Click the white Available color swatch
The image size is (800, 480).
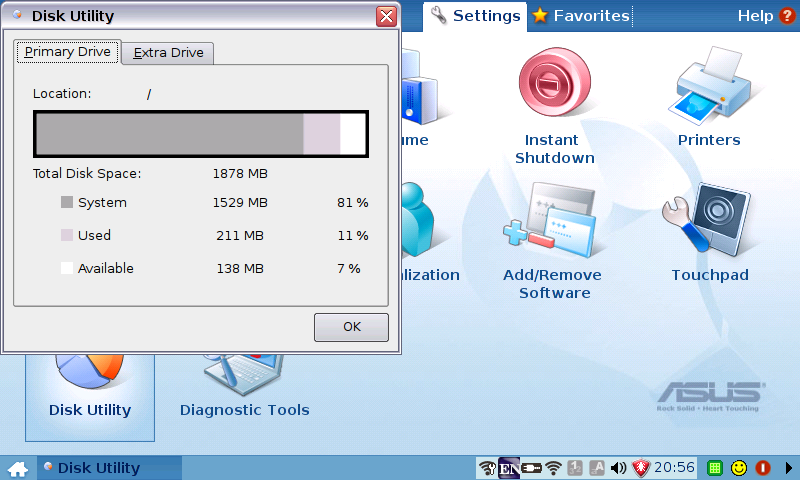coord(67,268)
